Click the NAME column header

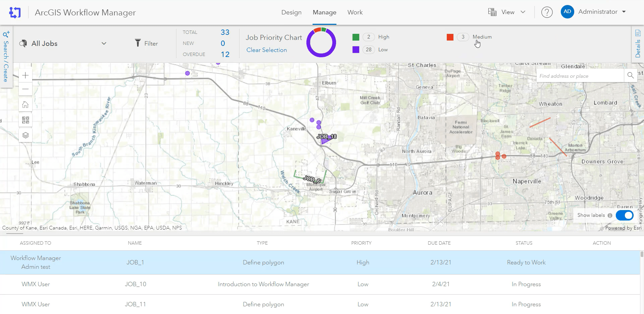tap(135, 243)
